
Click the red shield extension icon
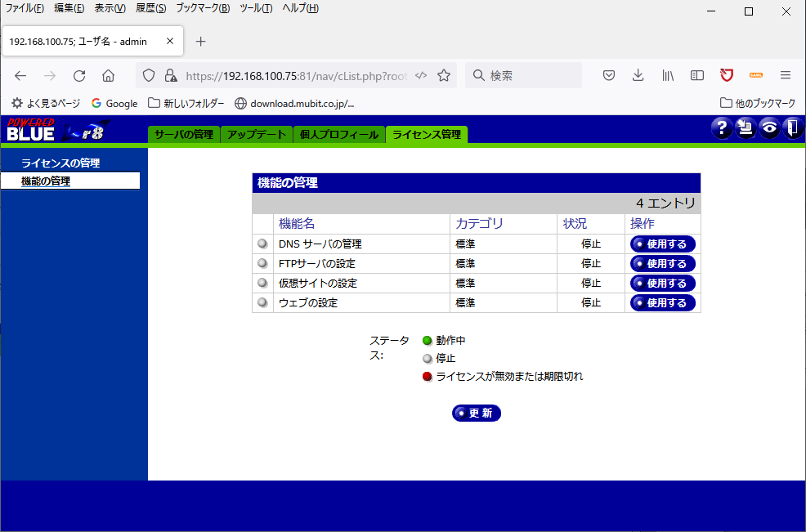[x=727, y=76]
